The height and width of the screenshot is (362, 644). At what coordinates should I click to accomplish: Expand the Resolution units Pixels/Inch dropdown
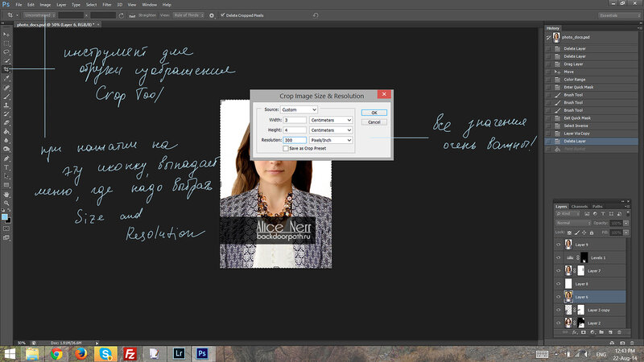[332, 139]
